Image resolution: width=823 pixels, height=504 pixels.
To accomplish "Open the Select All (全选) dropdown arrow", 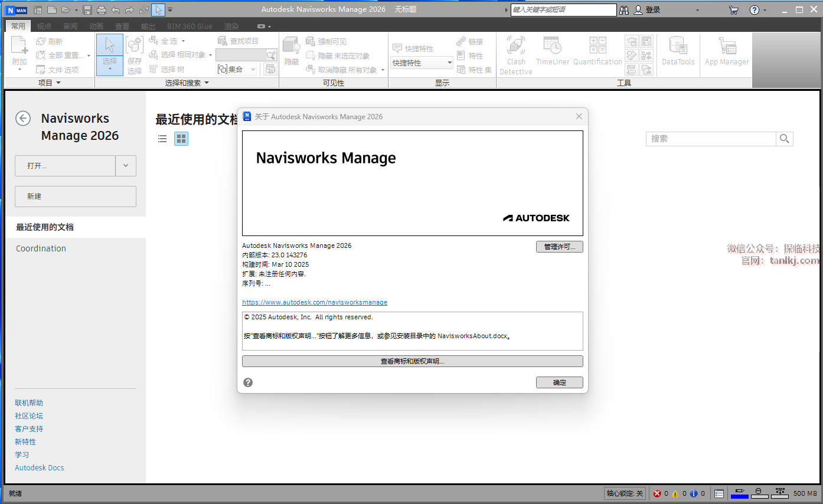I will point(183,41).
